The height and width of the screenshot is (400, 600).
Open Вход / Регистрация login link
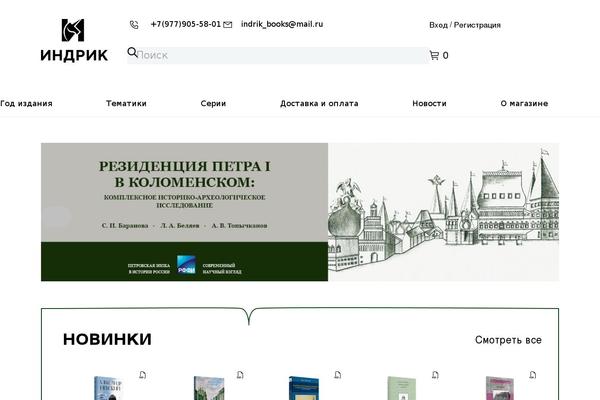pos(465,25)
